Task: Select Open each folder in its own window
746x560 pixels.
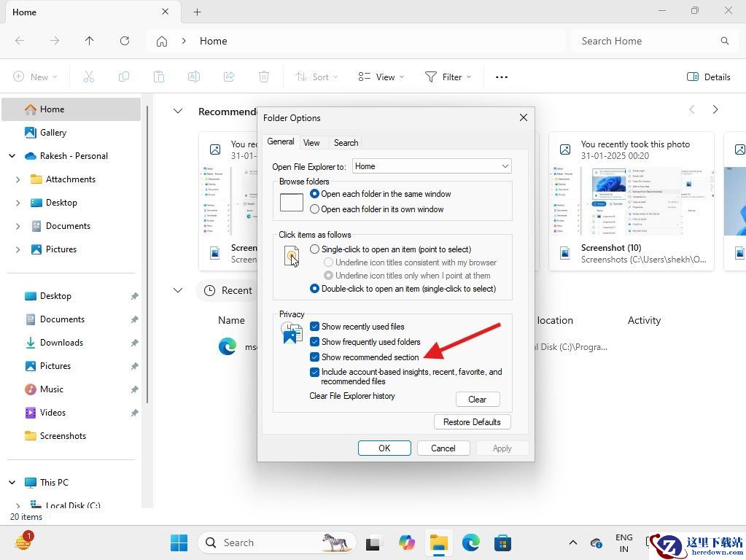Action: 315,209
